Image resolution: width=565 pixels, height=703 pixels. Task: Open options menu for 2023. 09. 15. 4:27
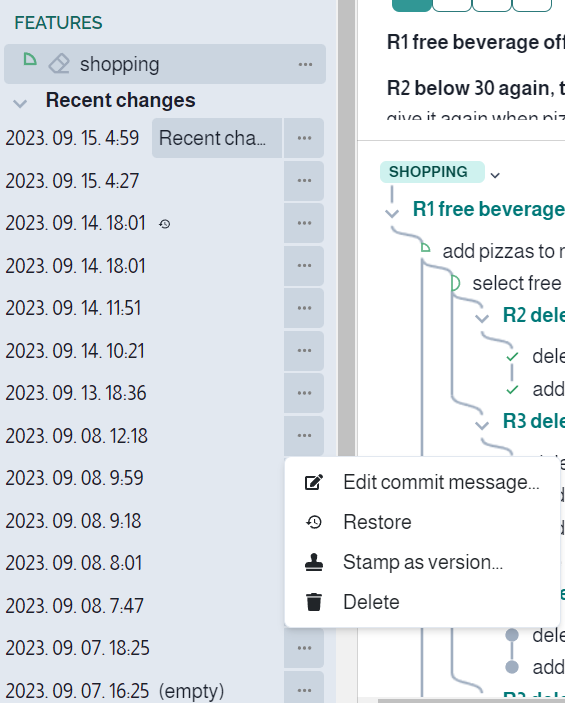coord(304,181)
